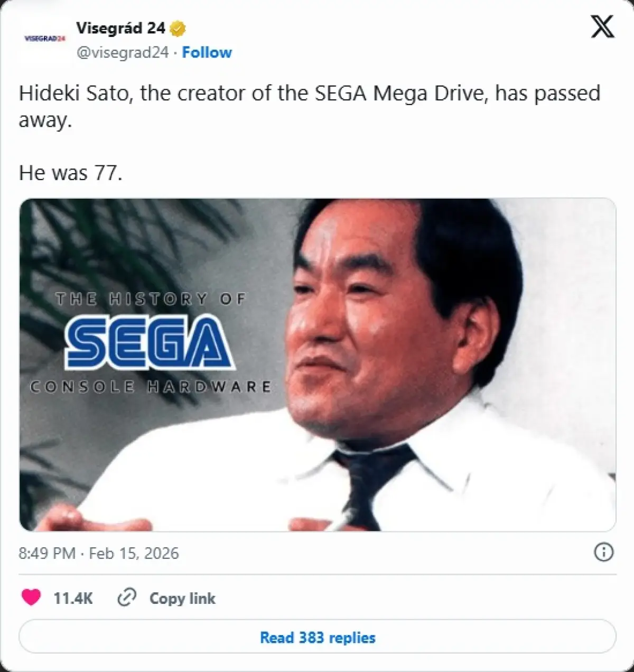The width and height of the screenshot is (634, 672).
Task: Like the tweet with the heart icon
Action: tap(31, 598)
